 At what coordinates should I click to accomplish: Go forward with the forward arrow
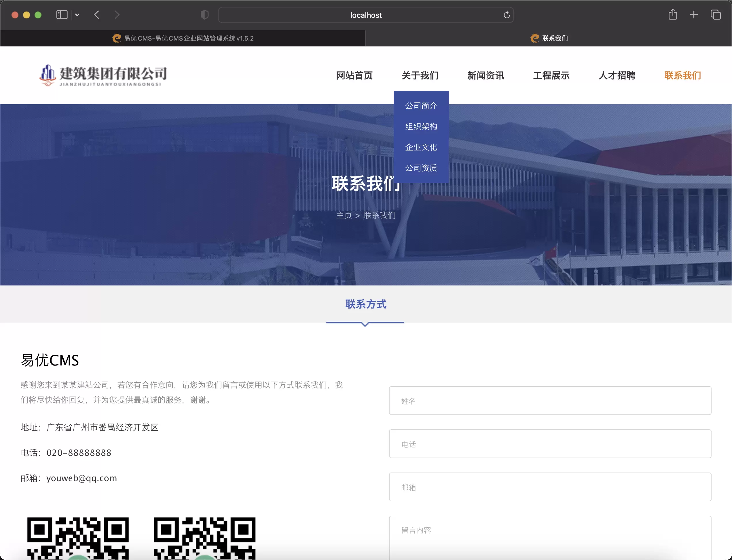[x=117, y=15]
